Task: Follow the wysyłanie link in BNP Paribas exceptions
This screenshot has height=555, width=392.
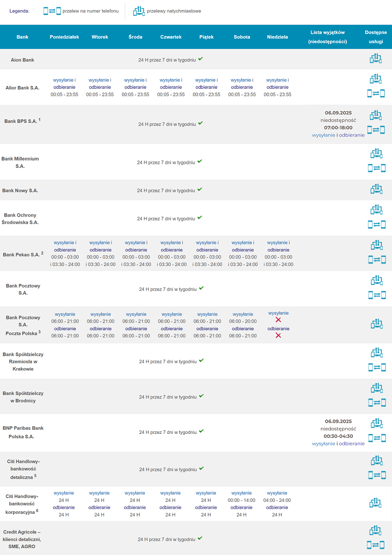Action: (x=324, y=444)
